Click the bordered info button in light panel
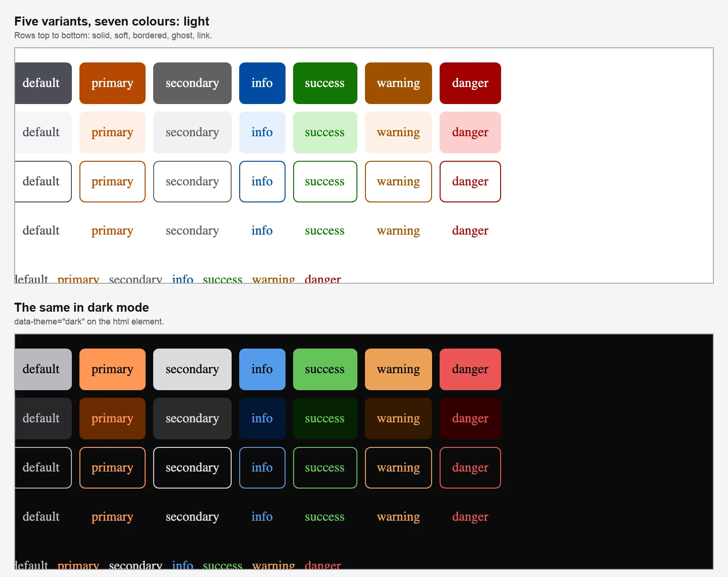The image size is (728, 577). (262, 182)
